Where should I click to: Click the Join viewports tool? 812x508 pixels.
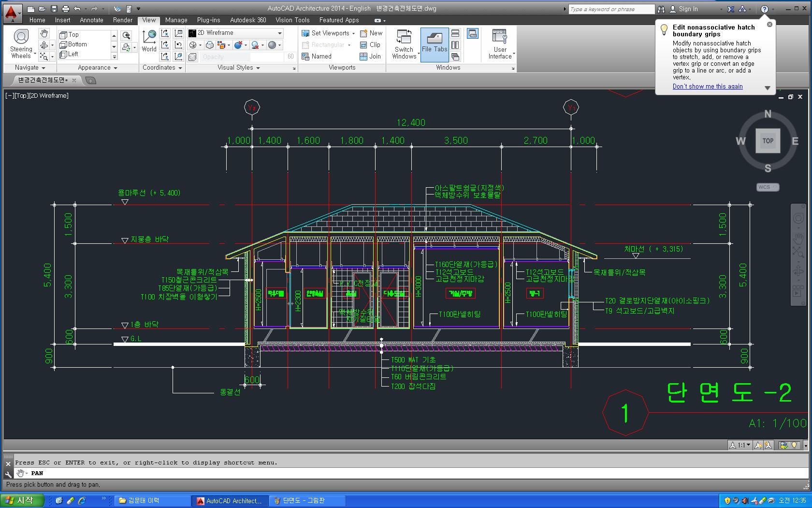click(x=370, y=56)
